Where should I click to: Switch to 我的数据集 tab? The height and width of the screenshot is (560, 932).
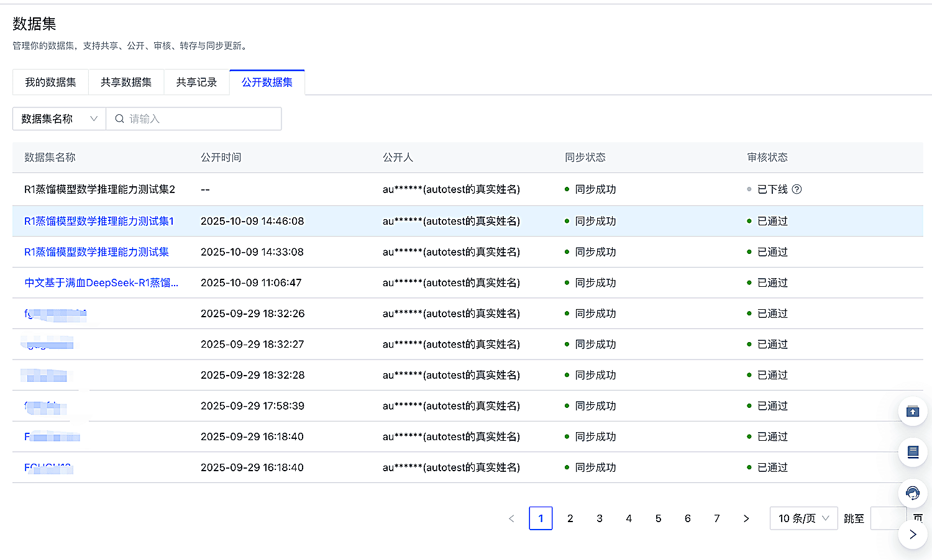tap(50, 82)
